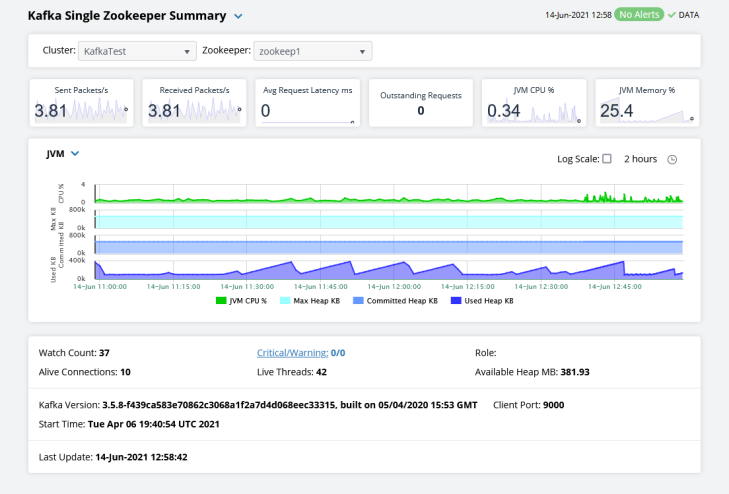
Task: Click the Outstanding Requests tile
Action: point(420,103)
